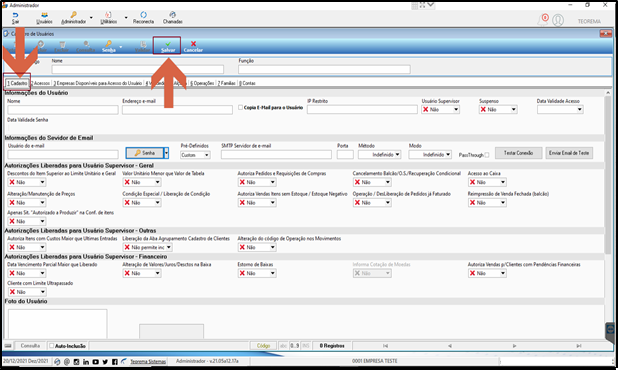Go to first record navigation arrow

click(x=385, y=346)
